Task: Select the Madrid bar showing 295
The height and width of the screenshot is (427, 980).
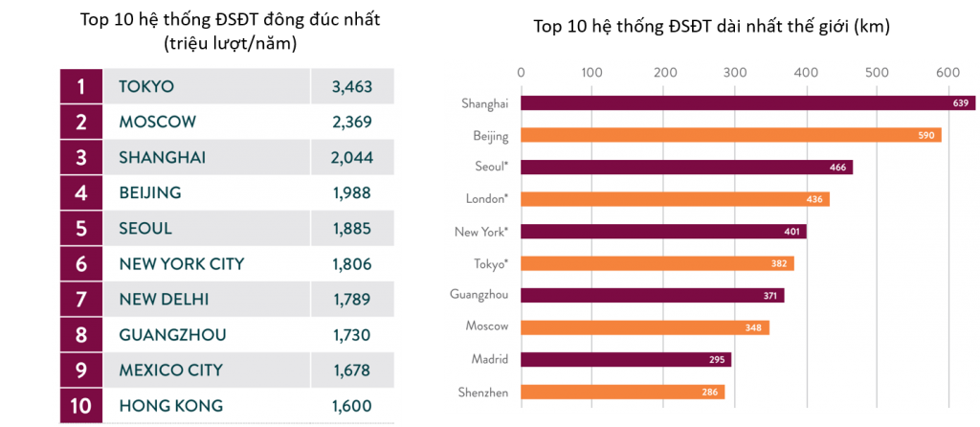Action: (625, 360)
